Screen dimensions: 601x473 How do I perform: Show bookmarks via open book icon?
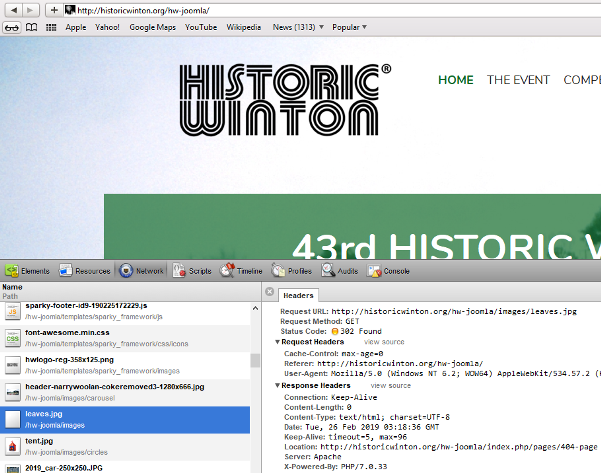pyautogui.click(x=31, y=27)
